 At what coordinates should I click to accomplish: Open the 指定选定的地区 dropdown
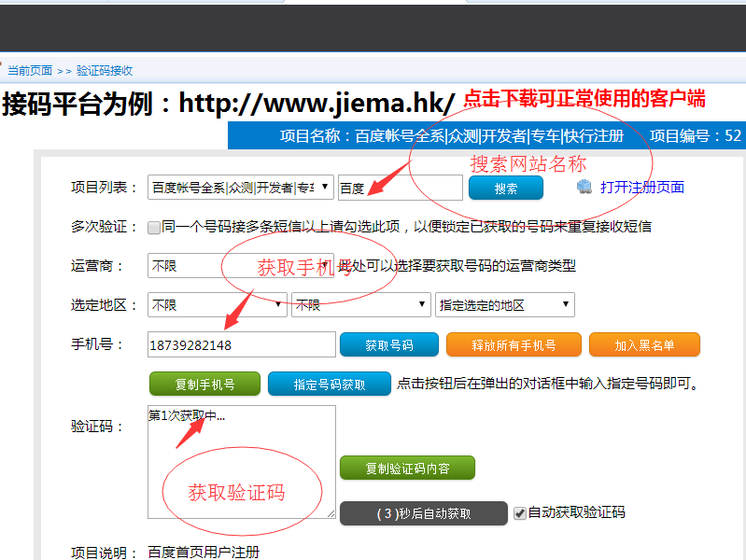504,305
